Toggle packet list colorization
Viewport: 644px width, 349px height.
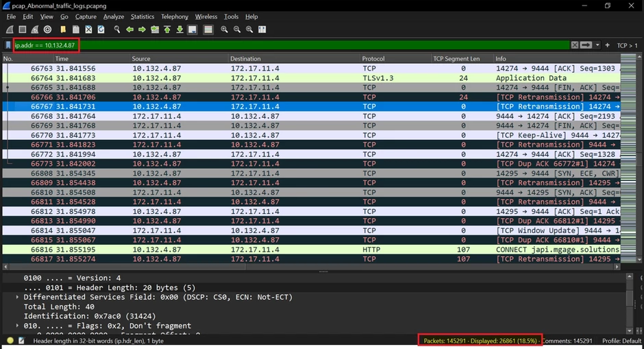(x=208, y=29)
